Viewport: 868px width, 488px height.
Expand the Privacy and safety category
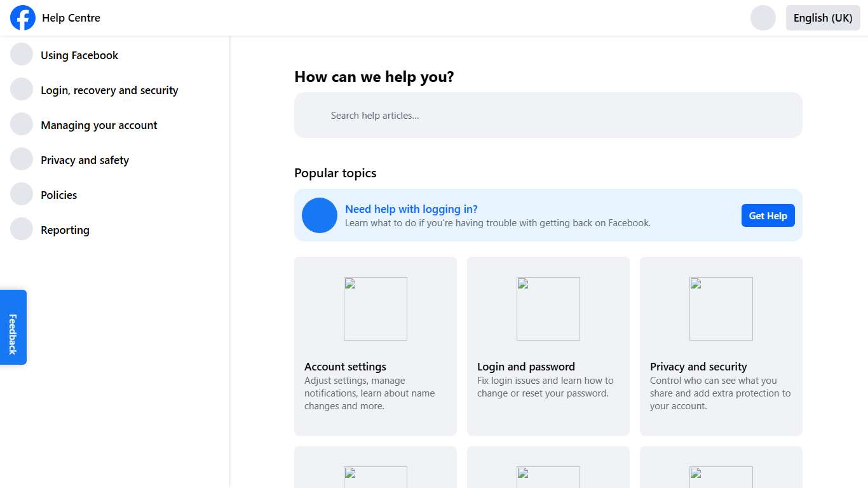[x=85, y=159]
